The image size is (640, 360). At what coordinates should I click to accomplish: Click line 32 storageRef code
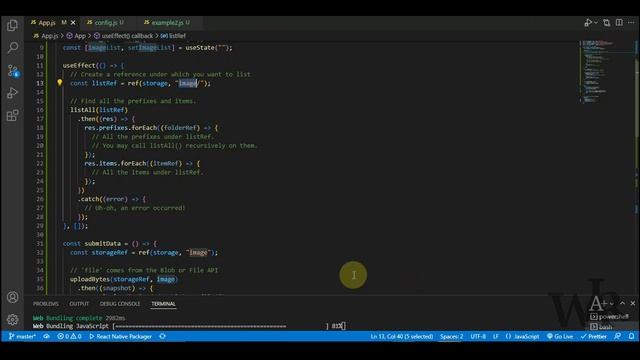(x=144, y=253)
